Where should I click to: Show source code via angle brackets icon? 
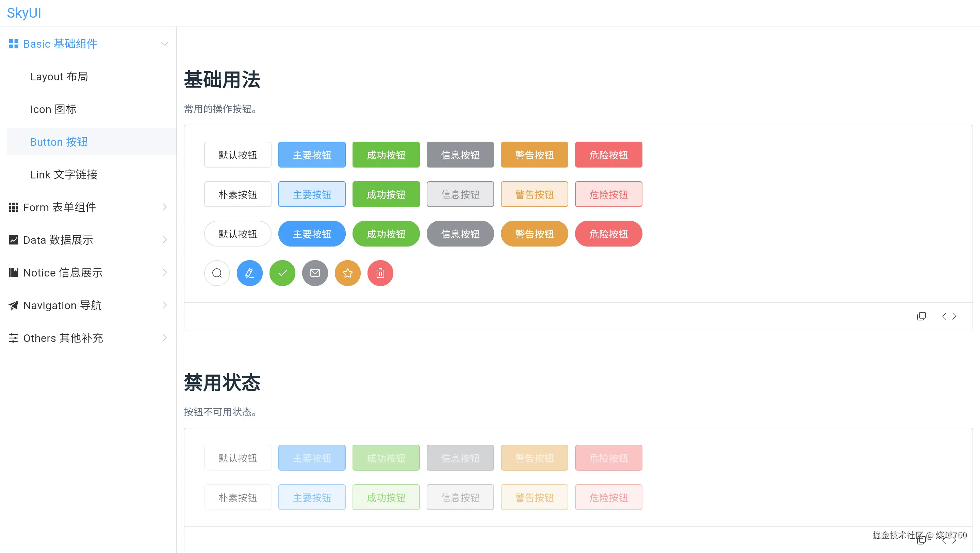coord(949,316)
